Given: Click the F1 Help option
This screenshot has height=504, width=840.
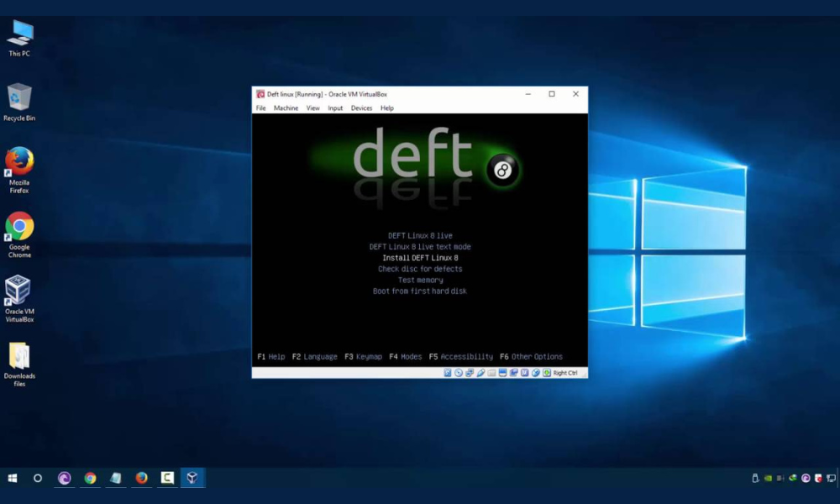Looking at the screenshot, I should pos(271,357).
